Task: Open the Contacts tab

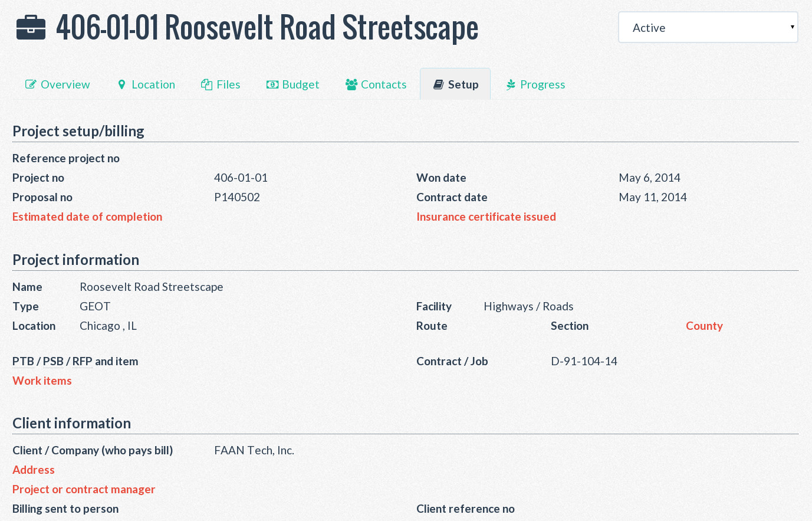Action: coord(383,84)
